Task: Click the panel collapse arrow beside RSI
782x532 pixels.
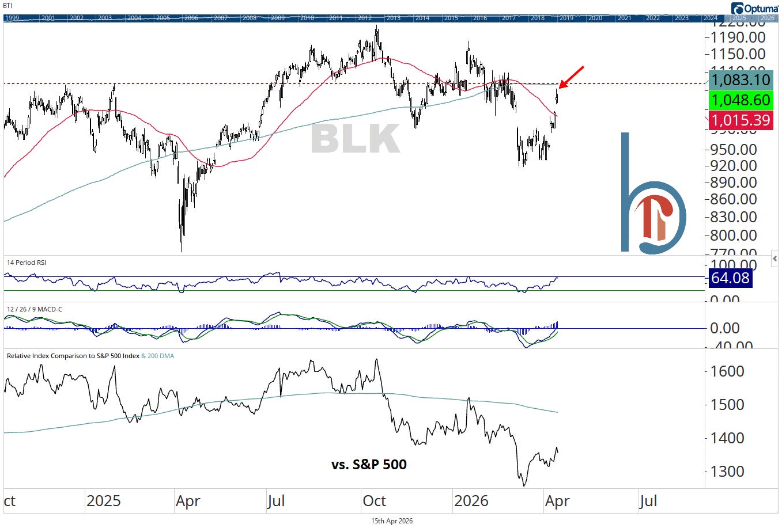Action: (x=775, y=259)
